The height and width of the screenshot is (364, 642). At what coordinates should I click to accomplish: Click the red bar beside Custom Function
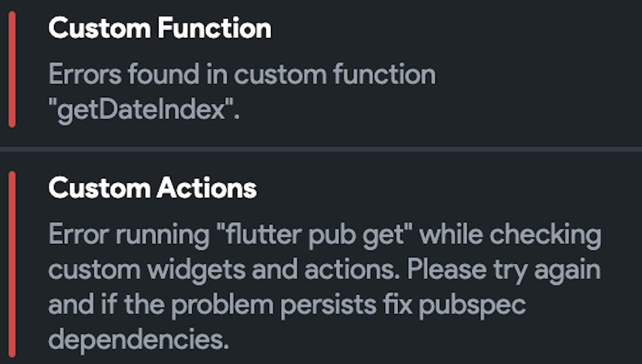[x=12, y=69]
